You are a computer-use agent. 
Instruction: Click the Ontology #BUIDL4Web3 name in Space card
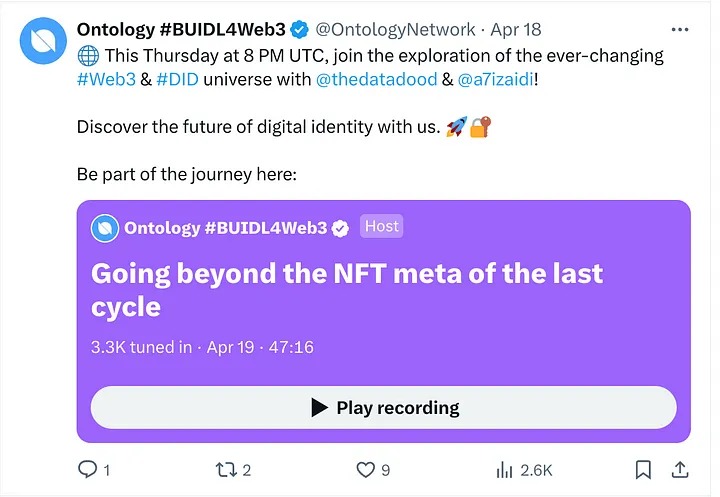coord(225,228)
